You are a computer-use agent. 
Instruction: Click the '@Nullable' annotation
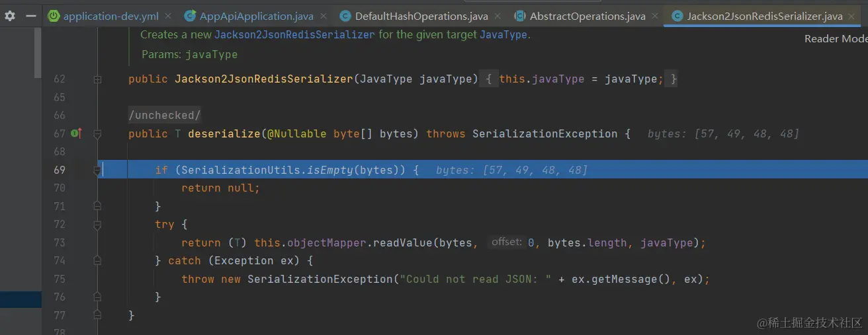297,133
